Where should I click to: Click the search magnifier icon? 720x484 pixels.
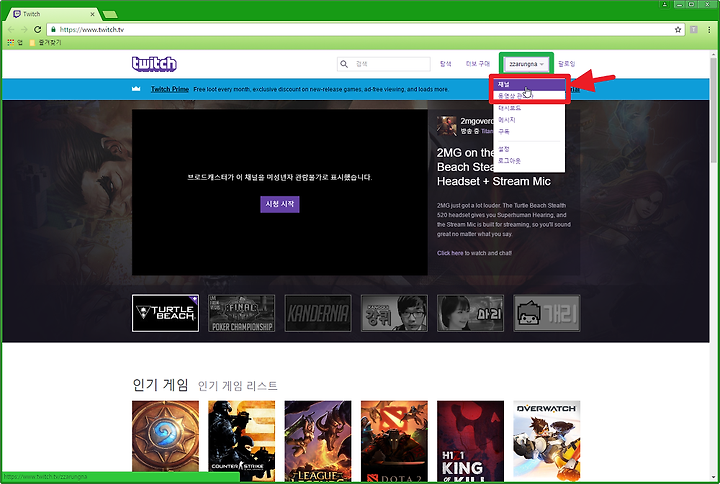click(x=344, y=64)
